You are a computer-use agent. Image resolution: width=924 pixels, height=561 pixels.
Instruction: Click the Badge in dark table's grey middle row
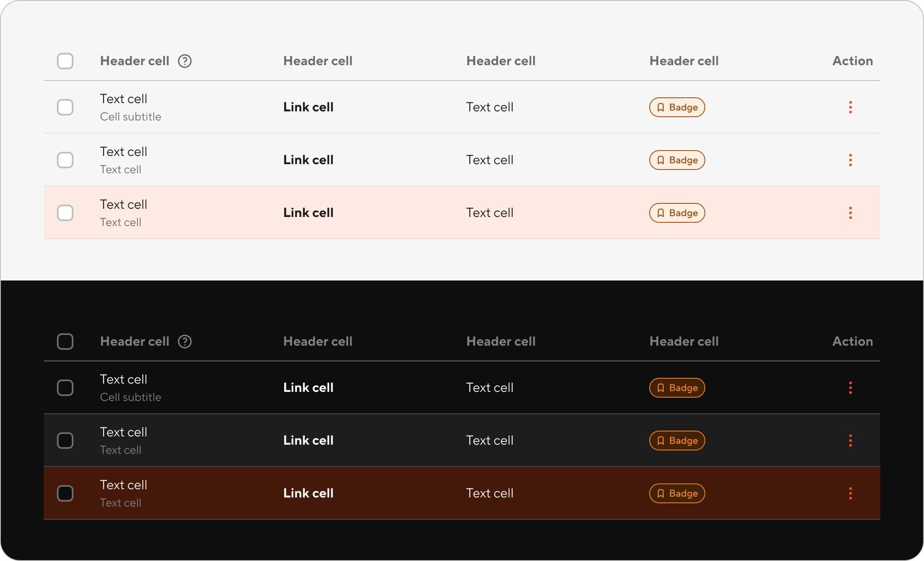pyautogui.click(x=677, y=441)
